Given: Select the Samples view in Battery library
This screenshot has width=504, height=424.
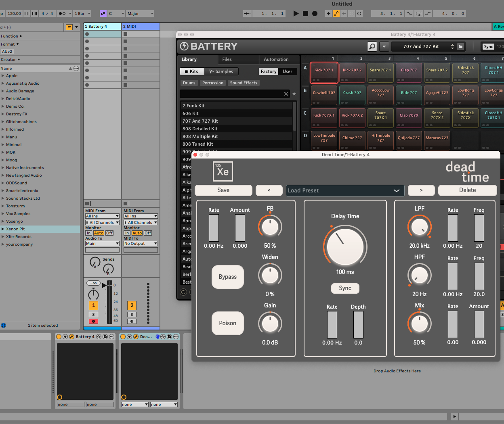Looking at the screenshot, I should tap(221, 71).
